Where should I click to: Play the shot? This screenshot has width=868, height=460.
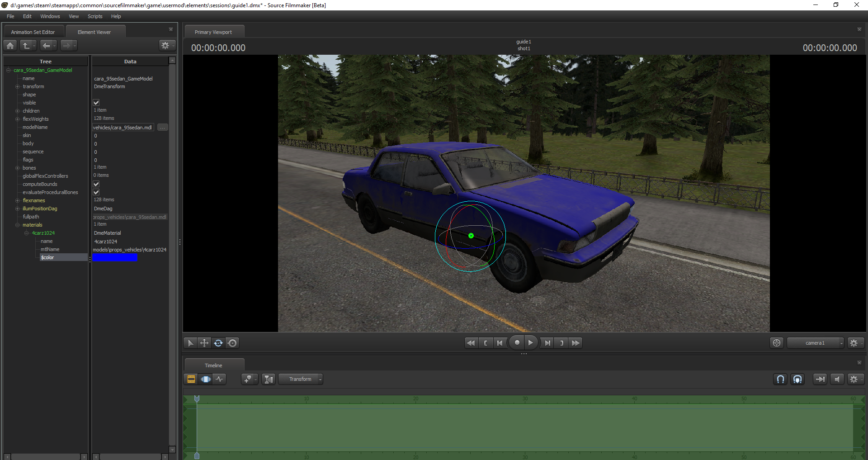pos(531,342)
